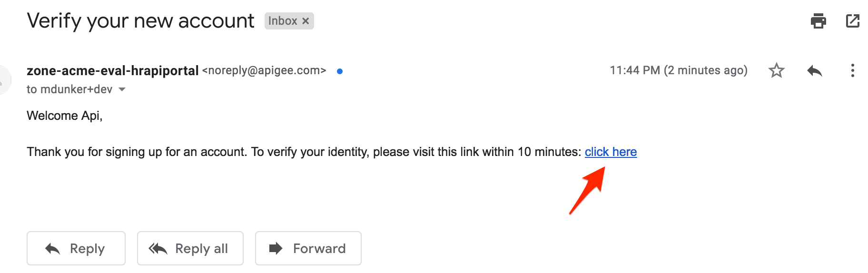Click the 'to mdunker+dev' recipient text
Image resolution: width=868 pixels, height=273 pixels.
click(69, 89)
